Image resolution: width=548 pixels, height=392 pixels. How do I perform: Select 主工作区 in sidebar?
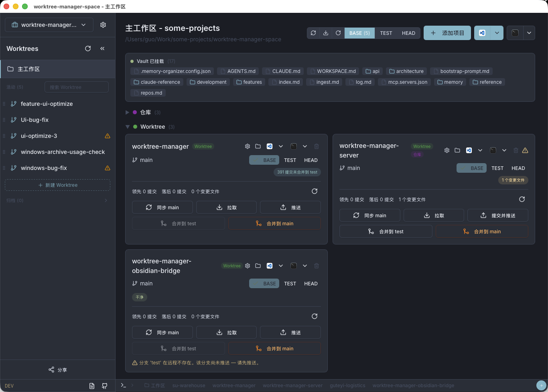pyautogui.click(x=58, y=69)
